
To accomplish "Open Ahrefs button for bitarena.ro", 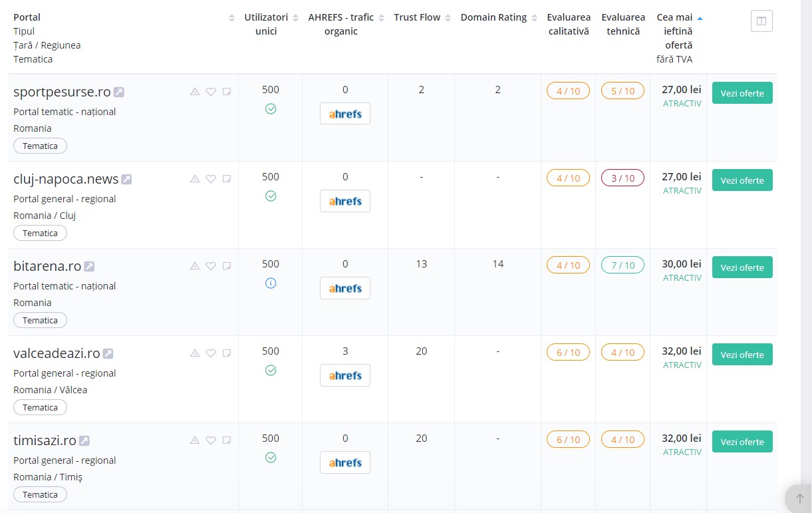I will 345,288.
